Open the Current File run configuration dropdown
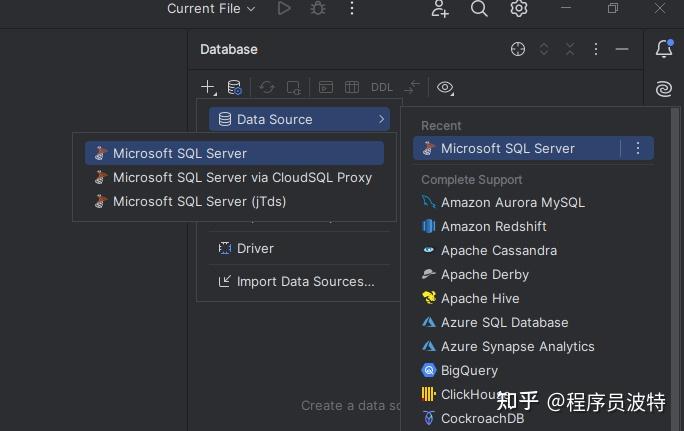The image size is (684, 431). click(211, 9)
